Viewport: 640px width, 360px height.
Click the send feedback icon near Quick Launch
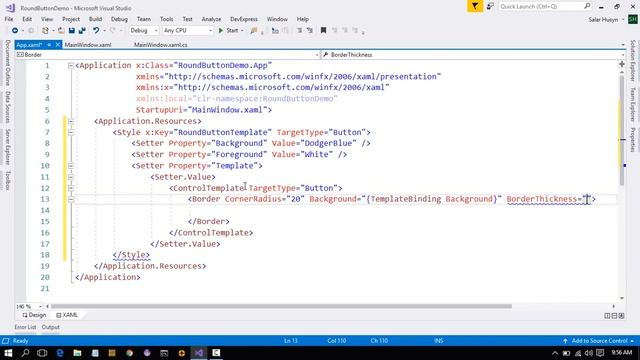click(490, 6)
